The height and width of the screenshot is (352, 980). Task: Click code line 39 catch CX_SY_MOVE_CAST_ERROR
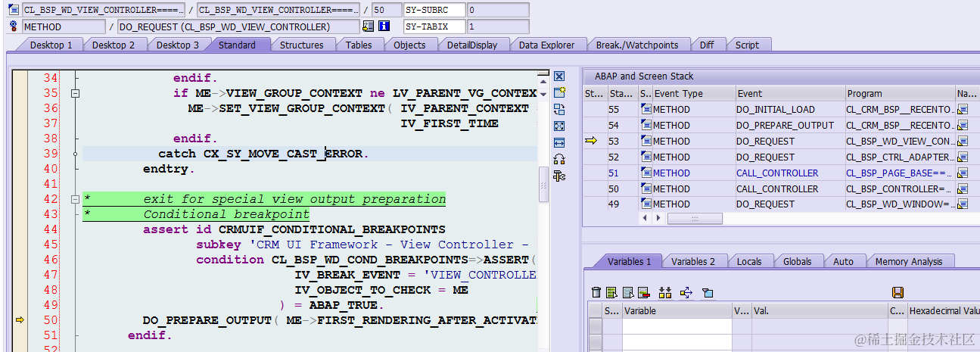pyautogui.click(x=263, y=154)
